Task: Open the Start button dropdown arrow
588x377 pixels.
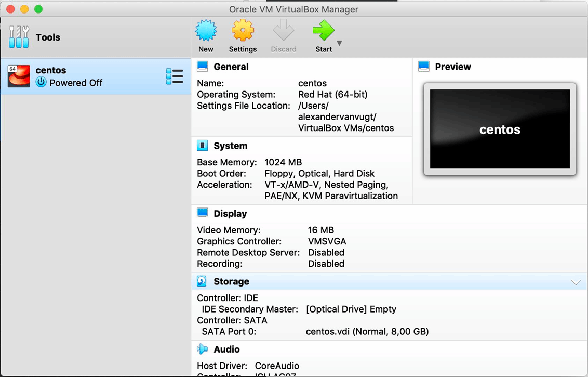Action: coord(338,44)
